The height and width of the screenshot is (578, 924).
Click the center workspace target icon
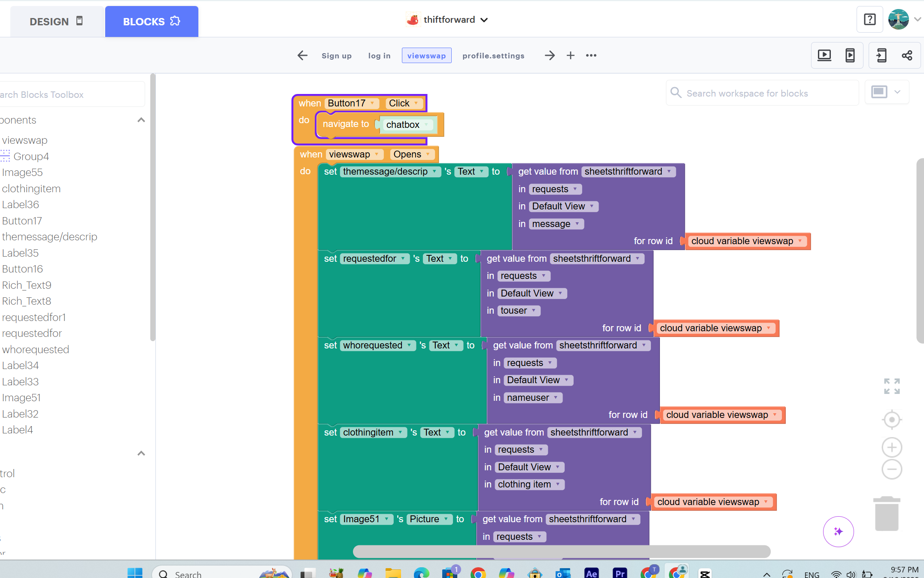point(891,419)
